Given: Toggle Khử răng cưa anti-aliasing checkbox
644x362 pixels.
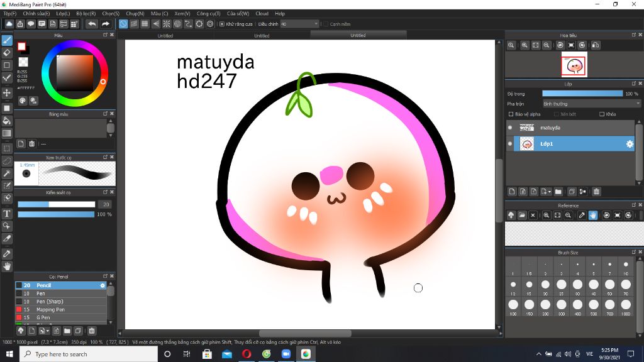Looking at the screenshot, I should (x=222, y=25).
